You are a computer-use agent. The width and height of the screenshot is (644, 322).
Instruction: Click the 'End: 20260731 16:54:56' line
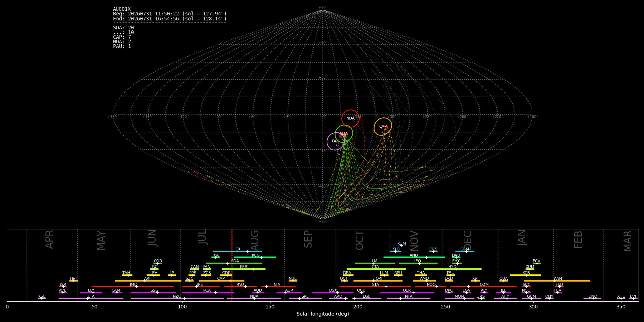170,19
